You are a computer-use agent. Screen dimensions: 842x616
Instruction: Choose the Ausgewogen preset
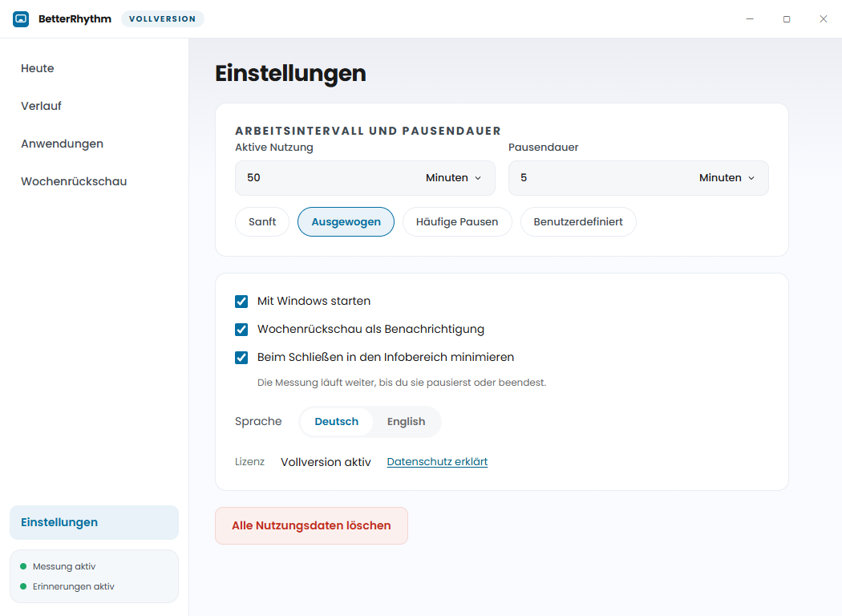(x=346, y=222)
